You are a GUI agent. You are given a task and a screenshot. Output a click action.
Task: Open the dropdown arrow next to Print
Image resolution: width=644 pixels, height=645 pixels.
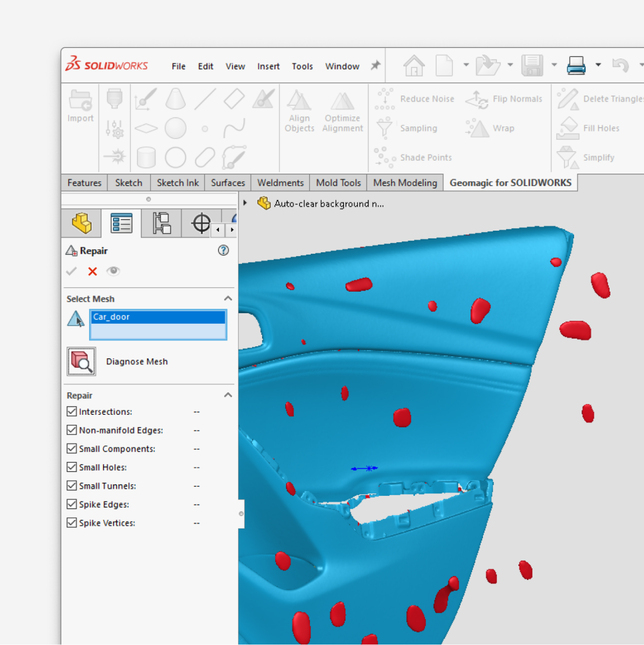point(598,65)
